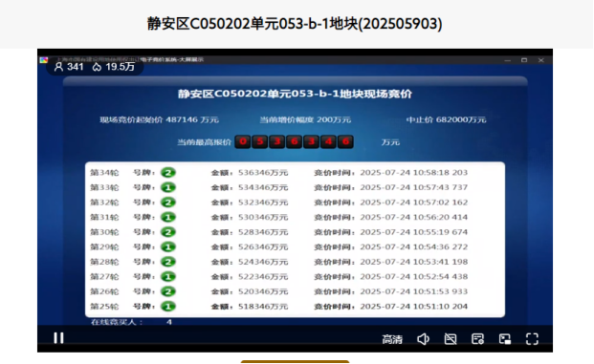
Task: Click the stop price 682000万元
Action: [x=461, y=119]
